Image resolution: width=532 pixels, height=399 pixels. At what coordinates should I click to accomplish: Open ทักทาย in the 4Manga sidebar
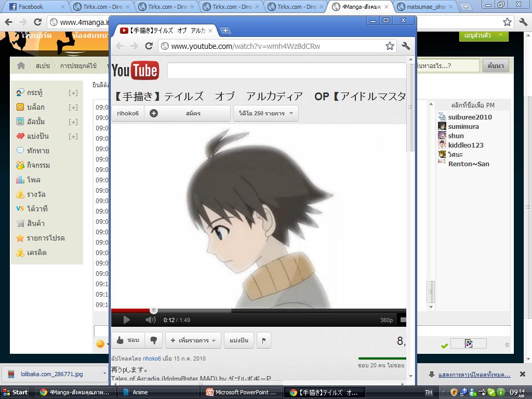click(x=38, y=151)
